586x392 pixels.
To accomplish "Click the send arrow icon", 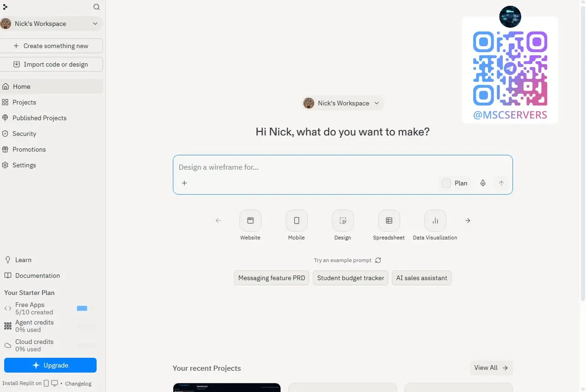I will coord(501,183).
